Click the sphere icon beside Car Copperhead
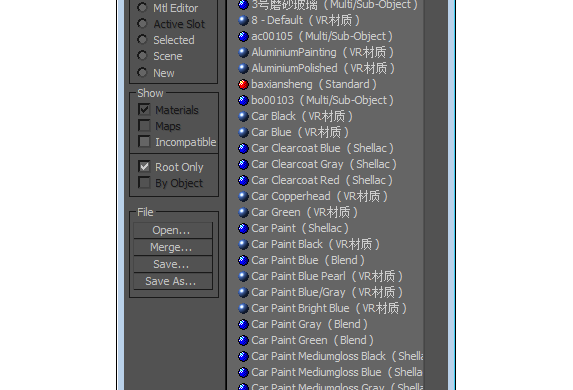Screen dimensions: 573x390 point(243,197)
